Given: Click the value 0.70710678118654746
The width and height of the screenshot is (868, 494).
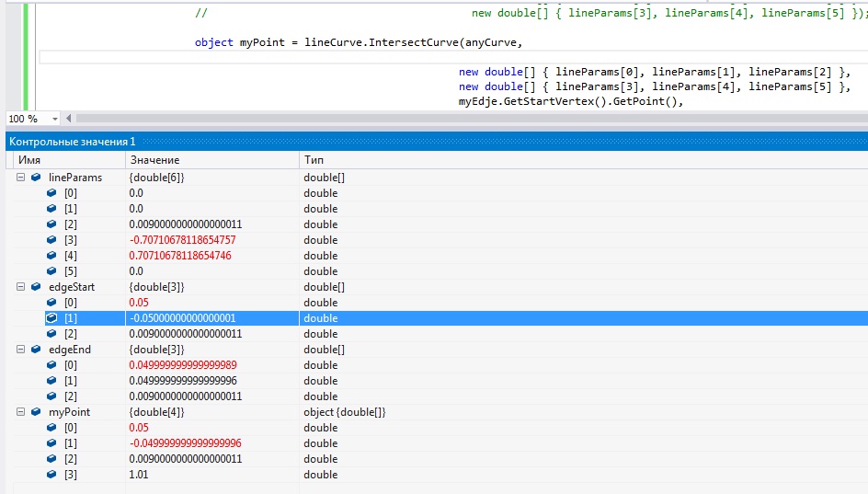Looking at the screenshot, I should [180, 256].
